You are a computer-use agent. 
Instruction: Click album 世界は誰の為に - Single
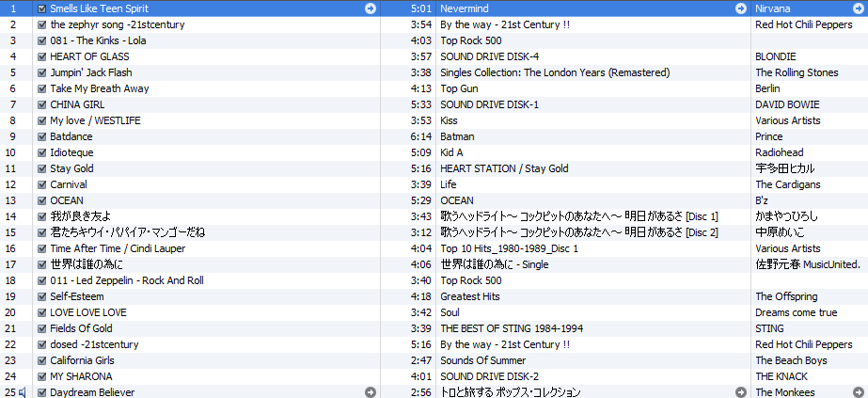point(495,264)
